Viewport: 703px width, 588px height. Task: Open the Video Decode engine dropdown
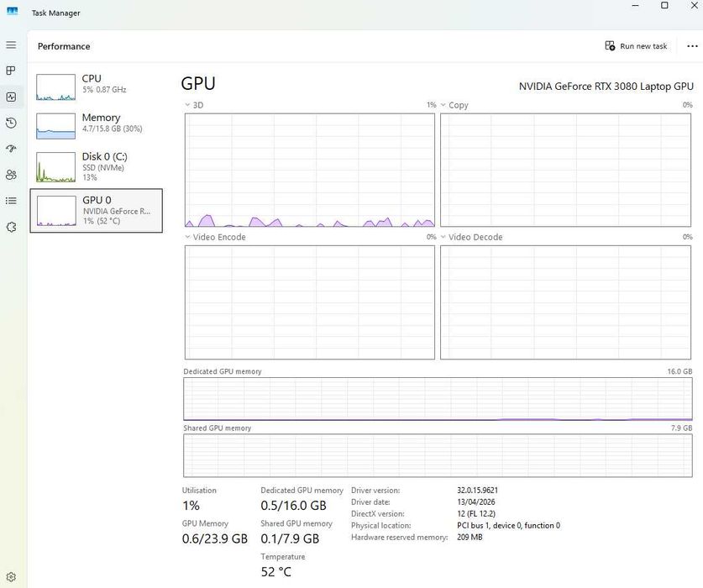pyautogui.click(x=471, y=237)
